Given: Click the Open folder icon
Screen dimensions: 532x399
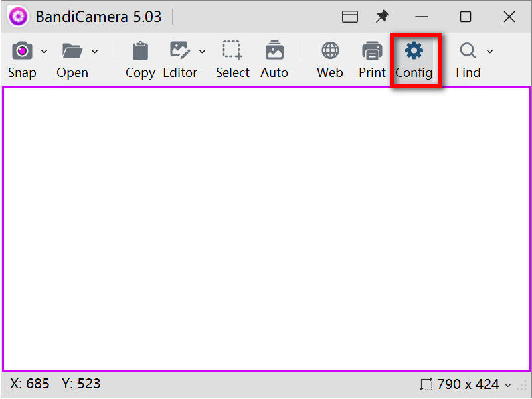Looking at the screenshot, I should pyautogui.click(x=72, y=51).
